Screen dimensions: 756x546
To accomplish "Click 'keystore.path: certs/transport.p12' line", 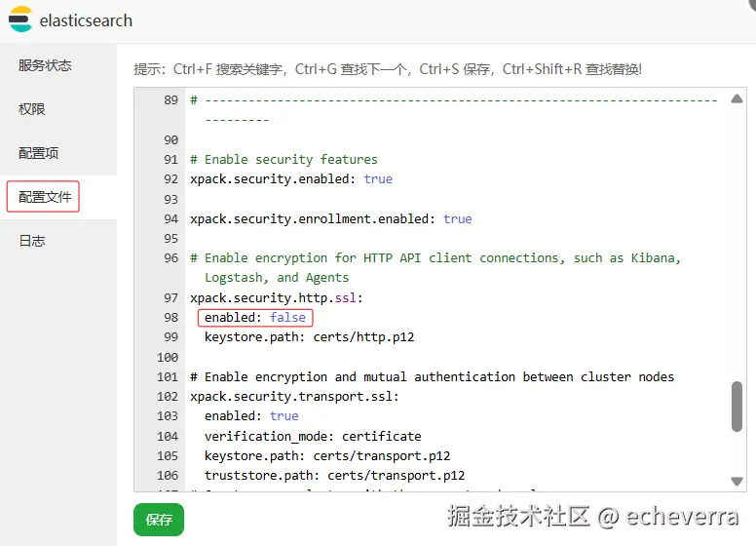I will tap(327, 455).
